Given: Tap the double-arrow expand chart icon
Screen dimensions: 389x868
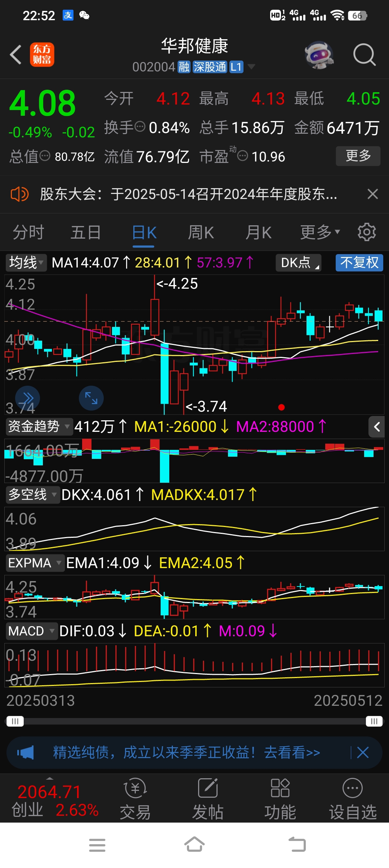Looking at the screenshot, I should (x=28, y=398).
